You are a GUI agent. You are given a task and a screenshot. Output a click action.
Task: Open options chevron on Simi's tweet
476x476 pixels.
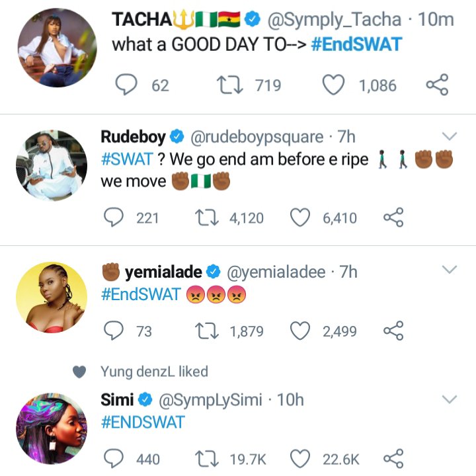pos(449,399)
